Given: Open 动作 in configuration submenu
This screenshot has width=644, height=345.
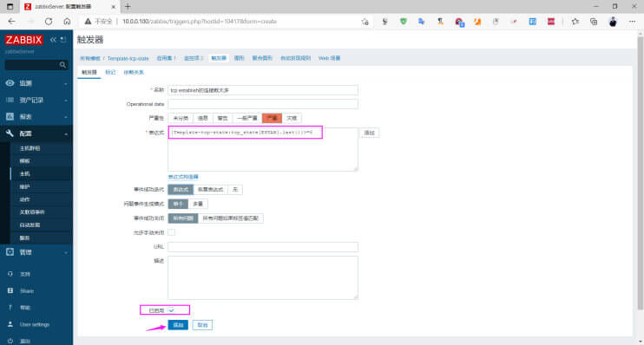Looking at the screenshot, I should click(x=24, y=199).
